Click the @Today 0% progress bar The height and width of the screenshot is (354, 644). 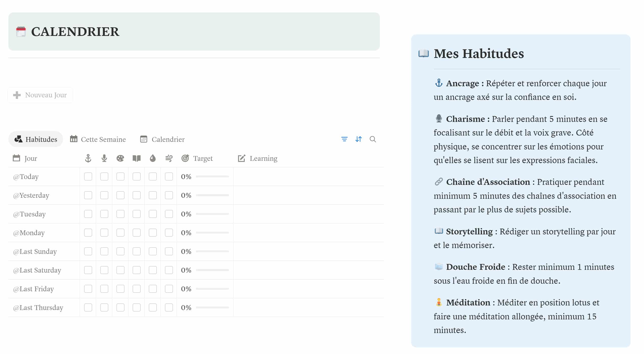[212, 176]
